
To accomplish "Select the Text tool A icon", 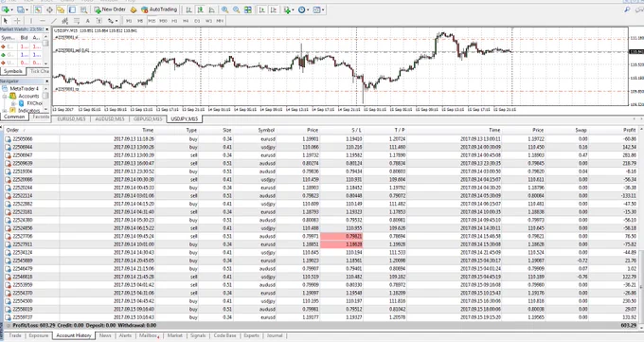I will tap(87, 21).
